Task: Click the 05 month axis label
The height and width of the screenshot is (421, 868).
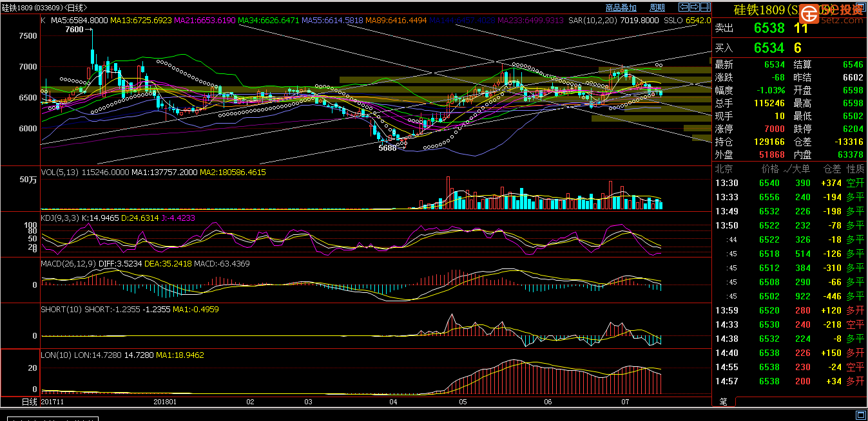Action: [463, 402]
